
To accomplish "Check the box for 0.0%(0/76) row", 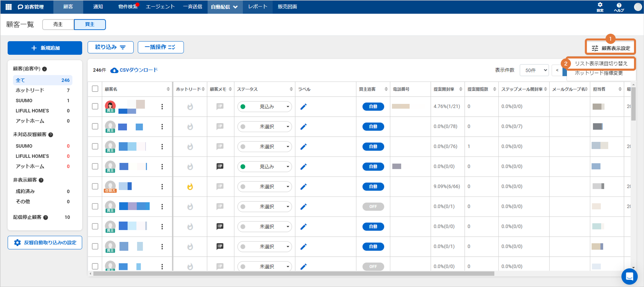I will pos(95,146).
